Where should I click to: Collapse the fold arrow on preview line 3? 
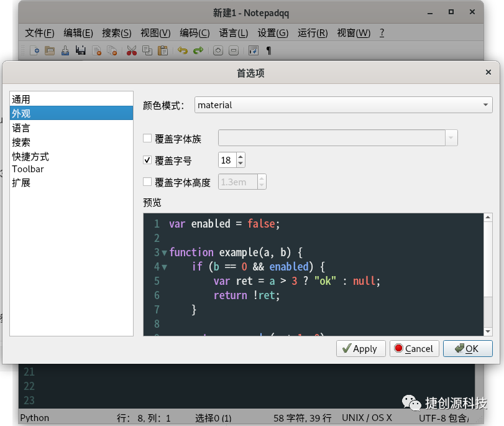pyautogui.click(x=164, y=253)
